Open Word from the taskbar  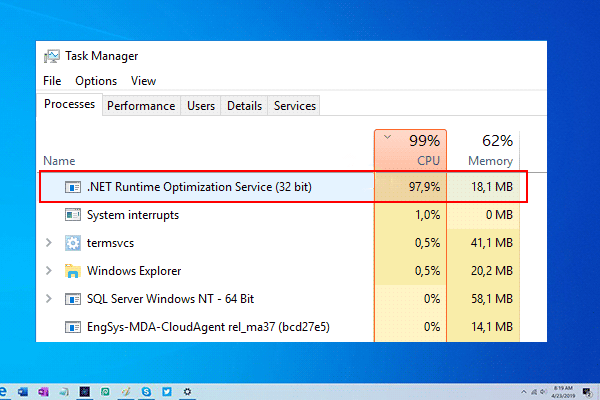coord(23,391)
